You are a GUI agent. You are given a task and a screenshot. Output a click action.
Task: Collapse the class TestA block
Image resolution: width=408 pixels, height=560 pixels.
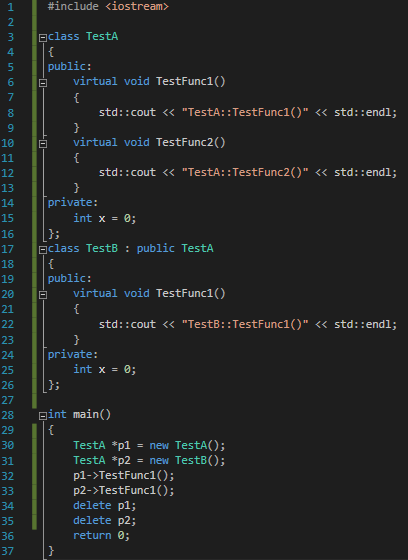tap(43, 38)
